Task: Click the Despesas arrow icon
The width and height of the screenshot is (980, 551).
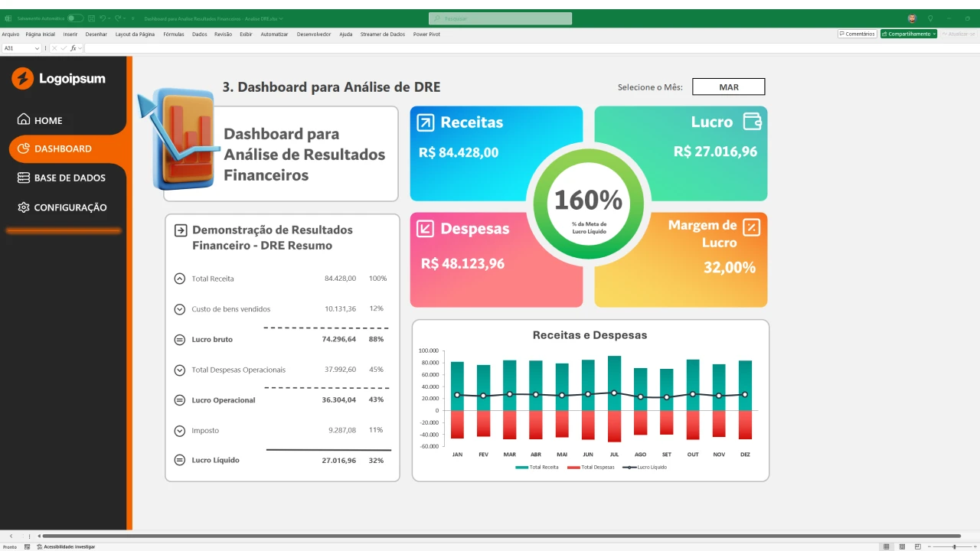Action: click(426, 228)
